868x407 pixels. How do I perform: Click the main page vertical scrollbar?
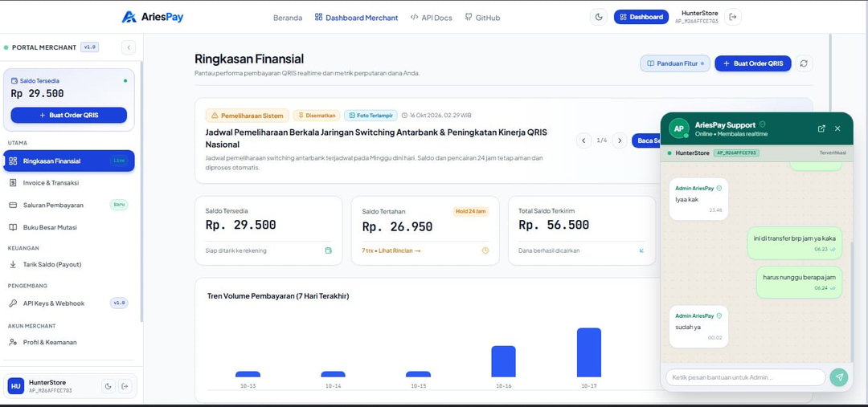click(x=829, y=72)
